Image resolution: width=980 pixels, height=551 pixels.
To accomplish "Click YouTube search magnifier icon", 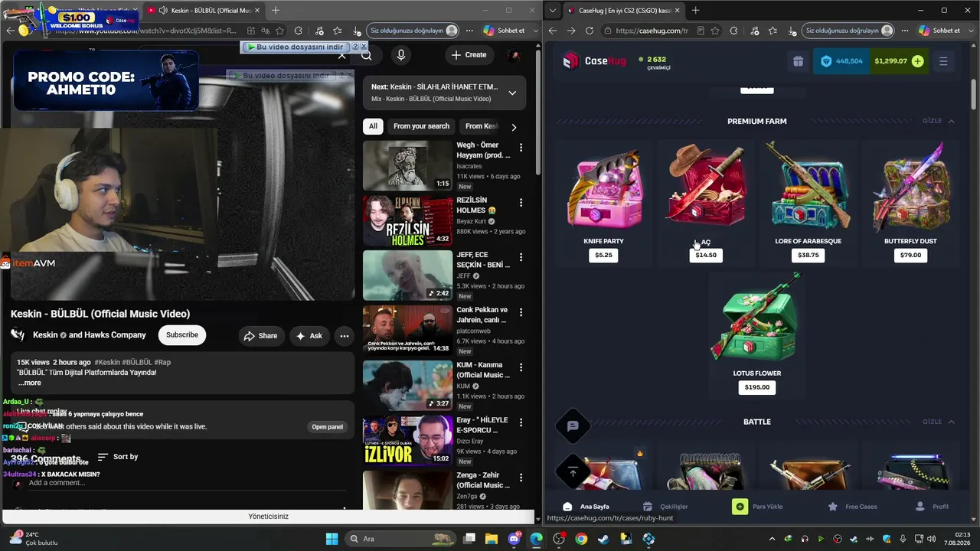I will click(x=366, y=55).
